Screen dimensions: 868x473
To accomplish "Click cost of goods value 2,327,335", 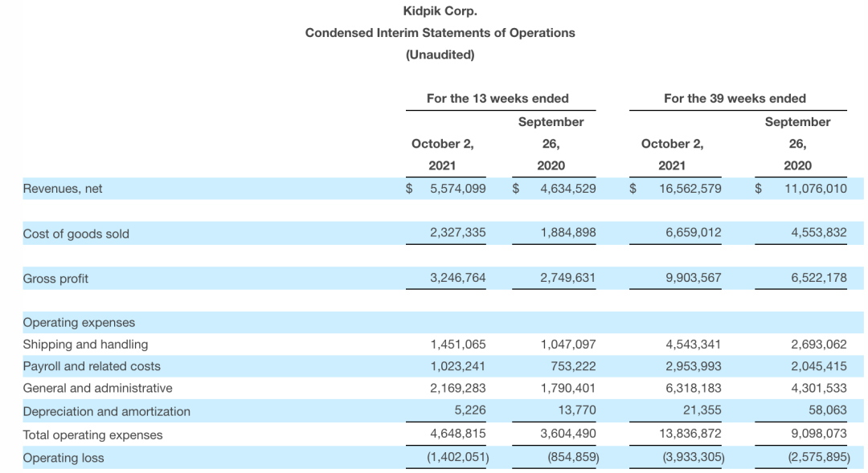I will pyautogui.click(x=458, y=232).
